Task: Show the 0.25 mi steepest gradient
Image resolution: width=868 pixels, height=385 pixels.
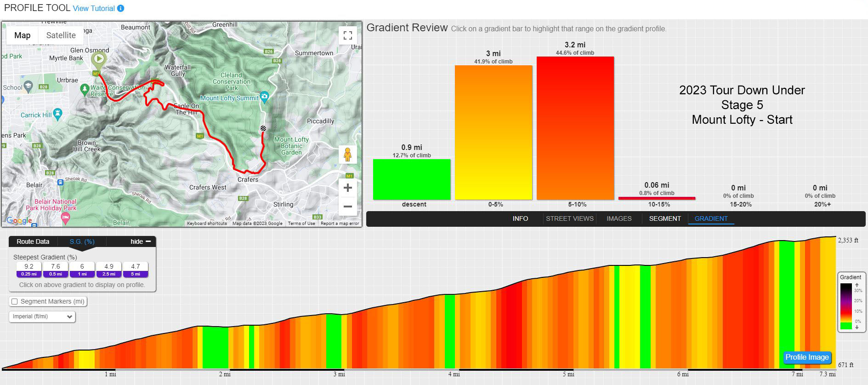Action: click(x=29, y=274)
